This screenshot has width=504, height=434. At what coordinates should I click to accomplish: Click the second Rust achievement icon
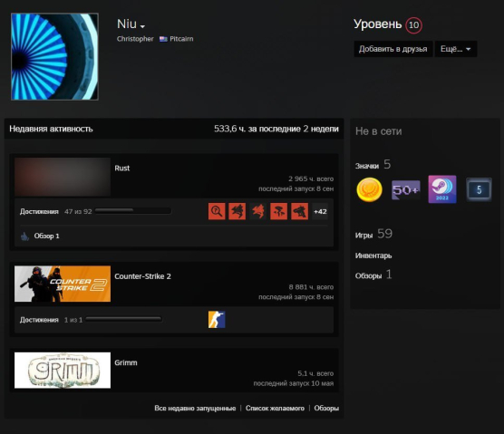[237, 211]
